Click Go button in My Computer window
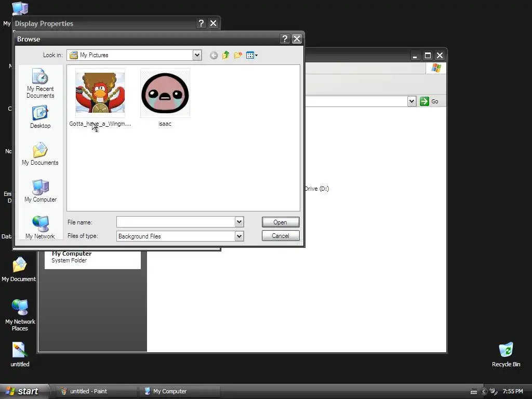This screenshot has width=532, height=399. [x=429, y=101]
